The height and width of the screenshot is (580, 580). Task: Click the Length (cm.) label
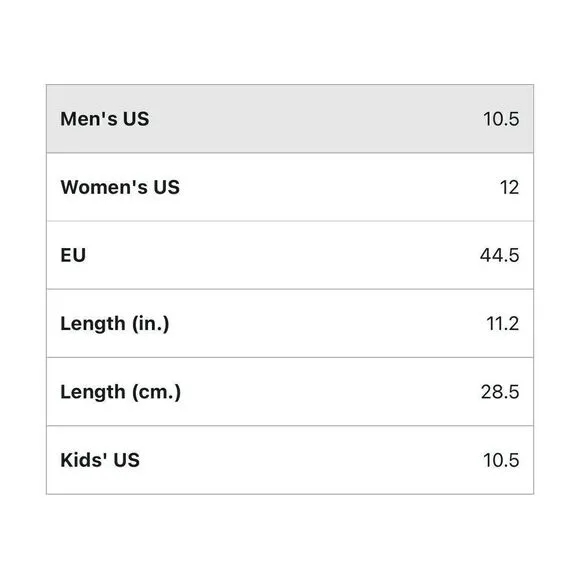pos(121,392)
